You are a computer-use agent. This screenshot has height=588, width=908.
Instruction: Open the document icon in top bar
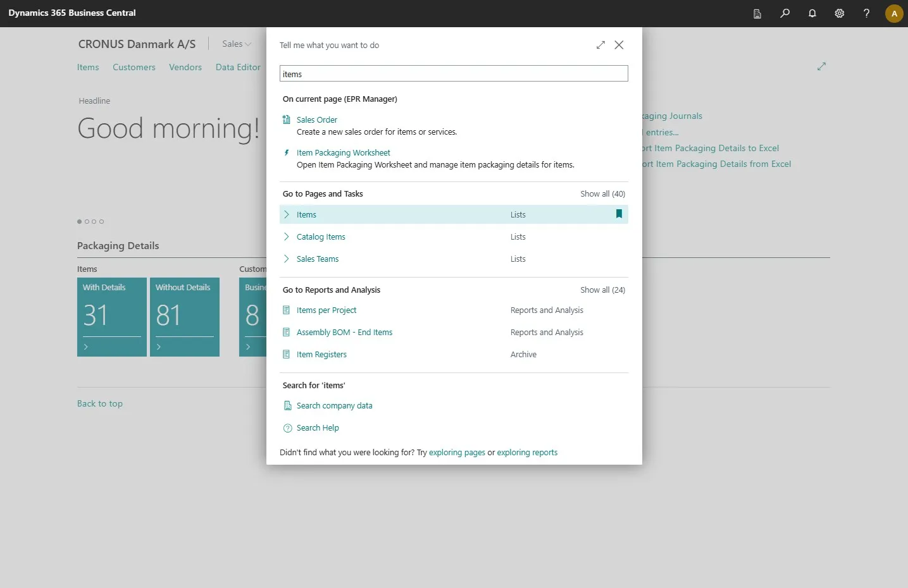click(x=757, y=13)
